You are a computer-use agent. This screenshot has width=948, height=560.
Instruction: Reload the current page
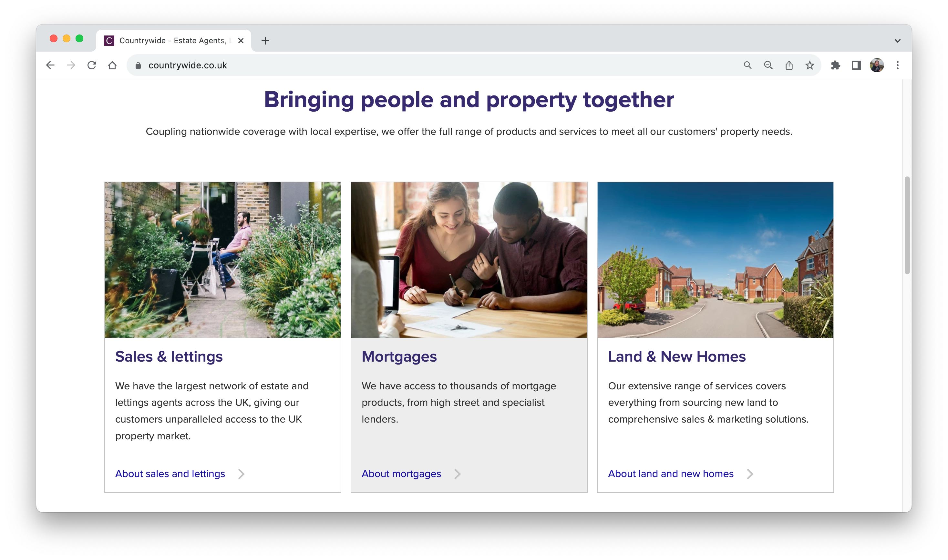pyautogui.click(x=92, y=65)
